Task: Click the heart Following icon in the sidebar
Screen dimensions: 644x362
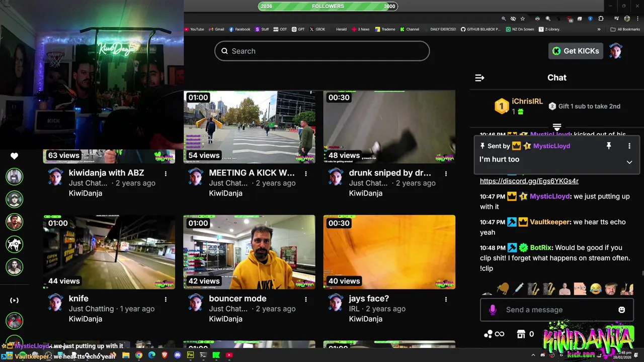Action: point(14,156)
